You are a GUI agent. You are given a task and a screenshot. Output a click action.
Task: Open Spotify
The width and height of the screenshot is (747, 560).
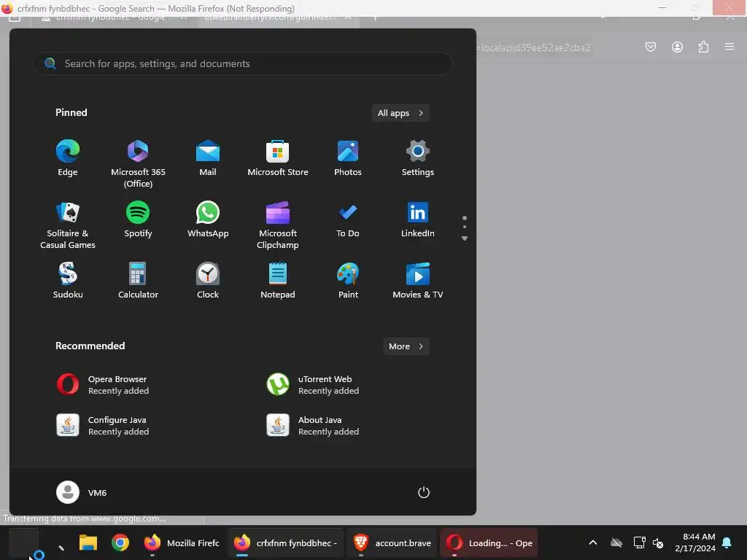[138, 220]
